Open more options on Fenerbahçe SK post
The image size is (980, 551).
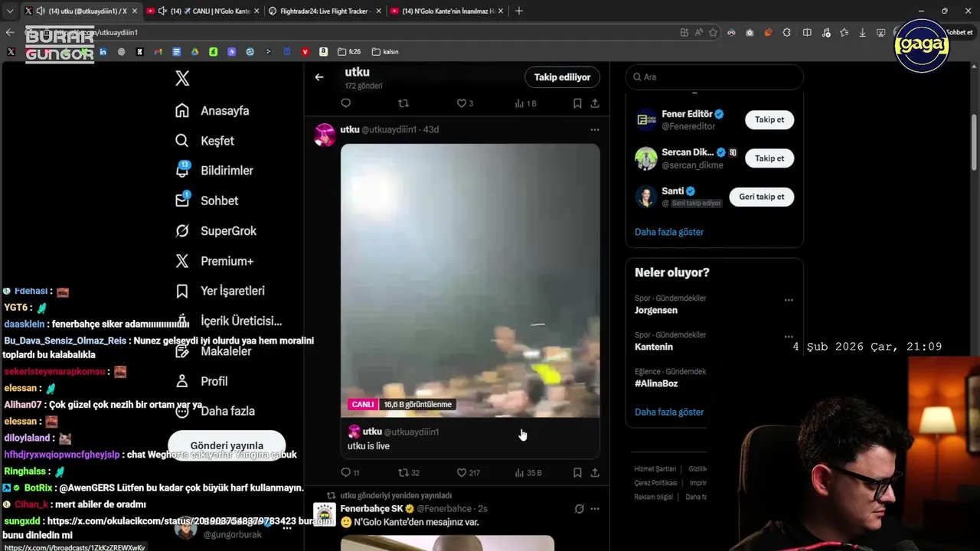(595, 508)
